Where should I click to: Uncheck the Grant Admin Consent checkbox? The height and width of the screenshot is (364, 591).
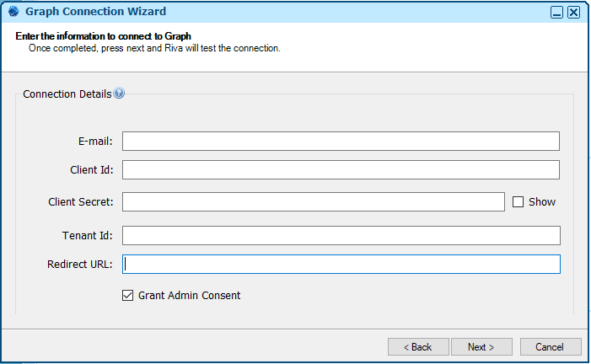(x=128, y=295)
